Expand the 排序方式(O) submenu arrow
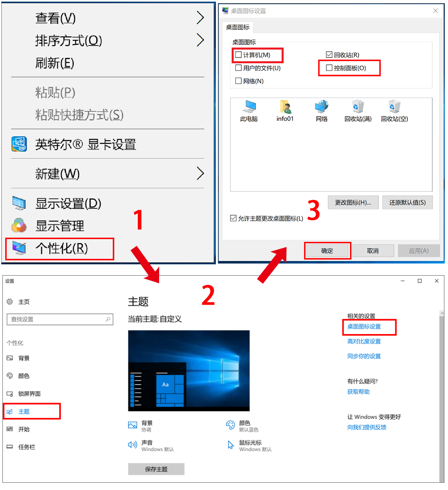 point(200,40)
